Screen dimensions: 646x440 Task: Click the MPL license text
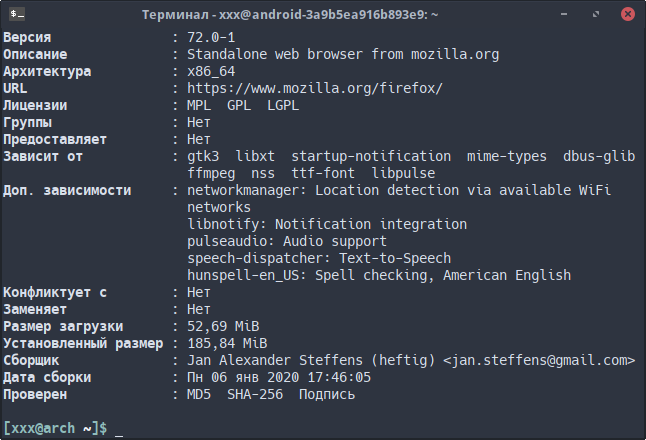[x=199, y=105]
